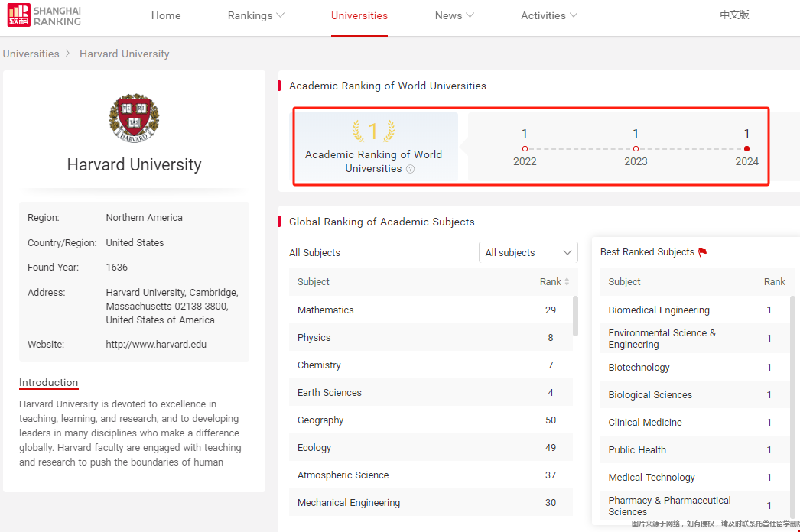Screen dimensions: 800x532
Task: Click the Country/Region value United States
Action: (x=135, y=243)
